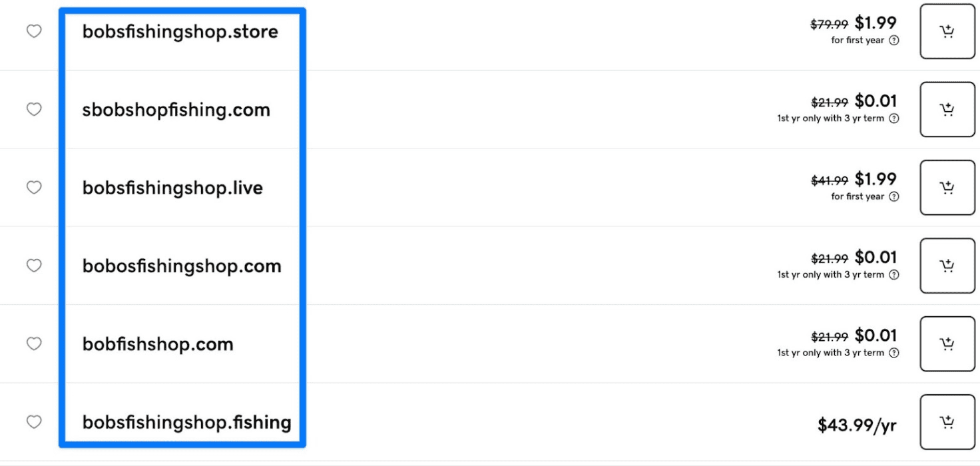View the first-year pricing info for bobsfishingshop.live
Viewport: 980px width, 466px height.
[x=895, y=197]
